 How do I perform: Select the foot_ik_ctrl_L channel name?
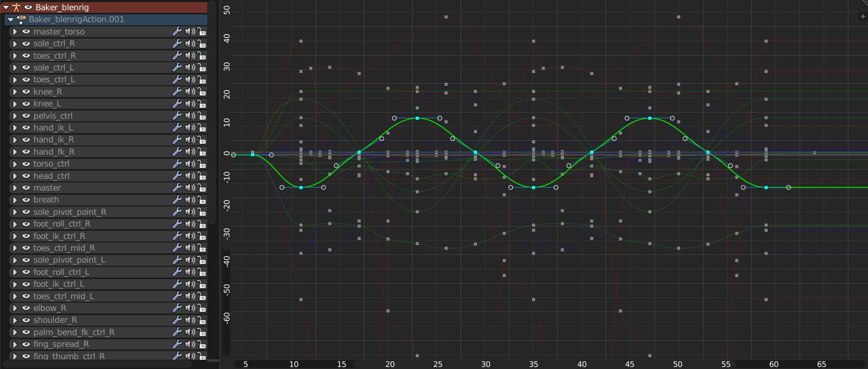(x=59, y=284)
